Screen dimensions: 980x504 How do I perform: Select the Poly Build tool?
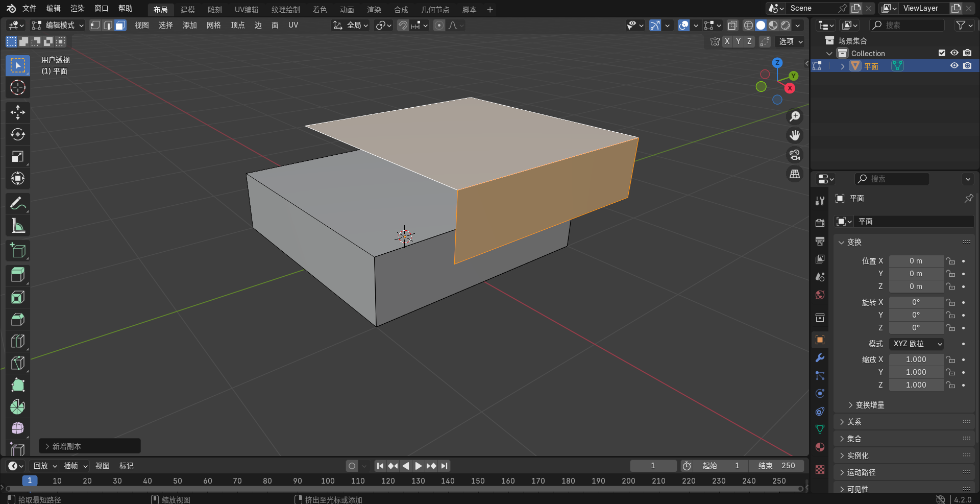(x=18, y=385)
